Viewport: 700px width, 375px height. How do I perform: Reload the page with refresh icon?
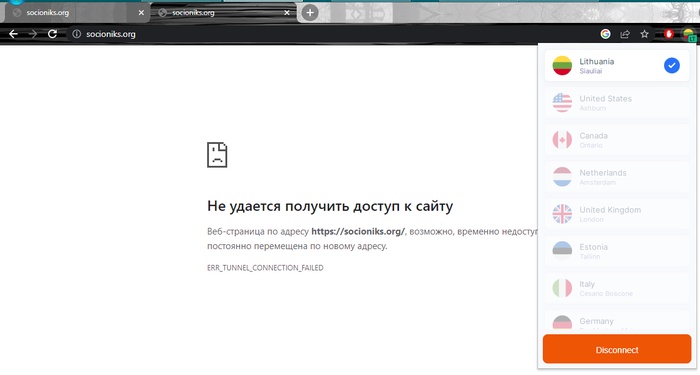[52, 34]
